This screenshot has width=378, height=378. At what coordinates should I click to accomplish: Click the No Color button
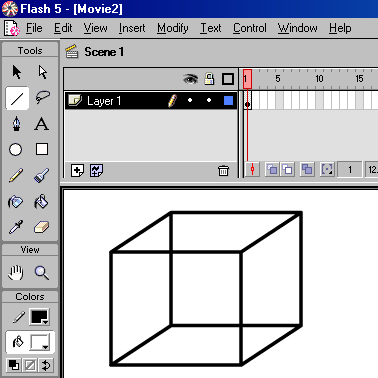(x=30, y=365)
